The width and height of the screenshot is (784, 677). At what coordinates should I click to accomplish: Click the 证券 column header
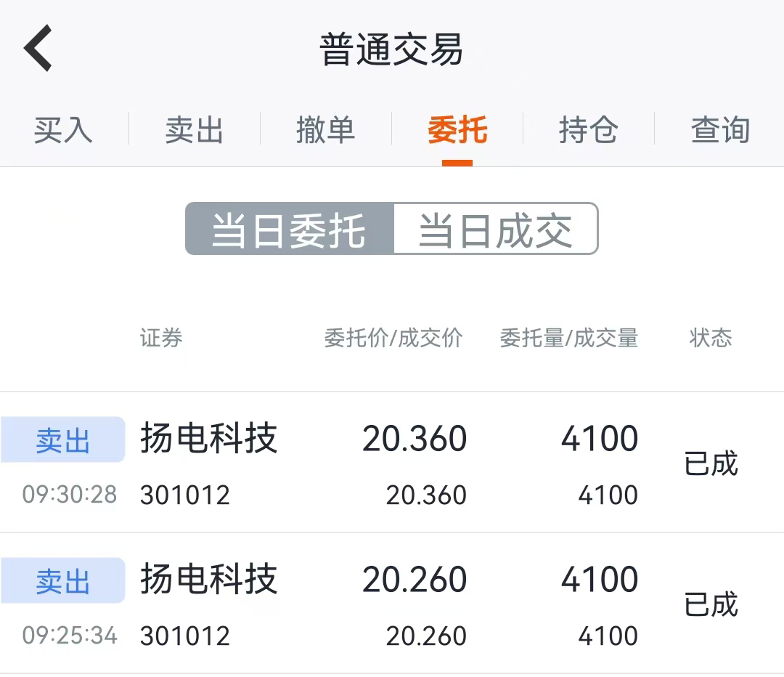pyautogui.click(x=161, y=338)
